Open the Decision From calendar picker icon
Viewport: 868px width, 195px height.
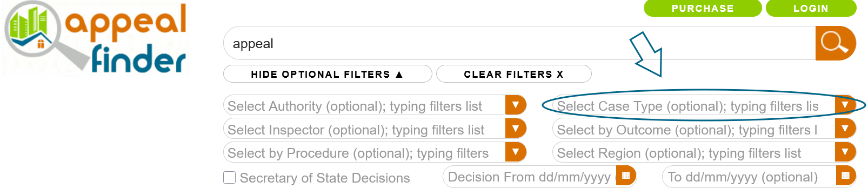click(x=626, y=176)
